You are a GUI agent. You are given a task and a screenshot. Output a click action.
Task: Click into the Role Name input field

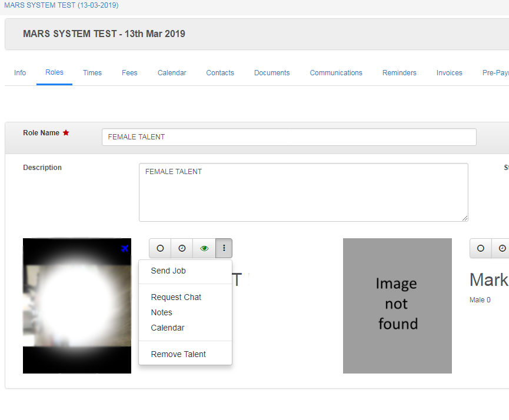coord(288,137)
